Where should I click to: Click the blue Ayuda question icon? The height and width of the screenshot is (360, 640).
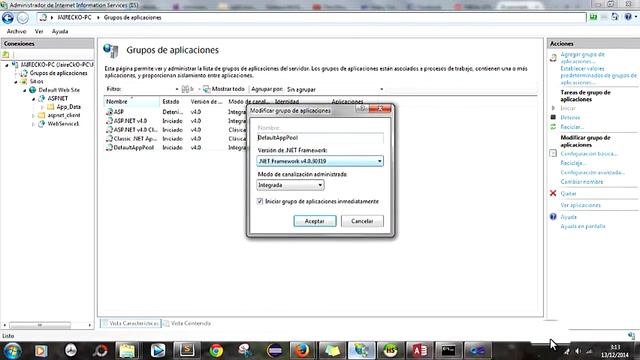pos(553,217)
